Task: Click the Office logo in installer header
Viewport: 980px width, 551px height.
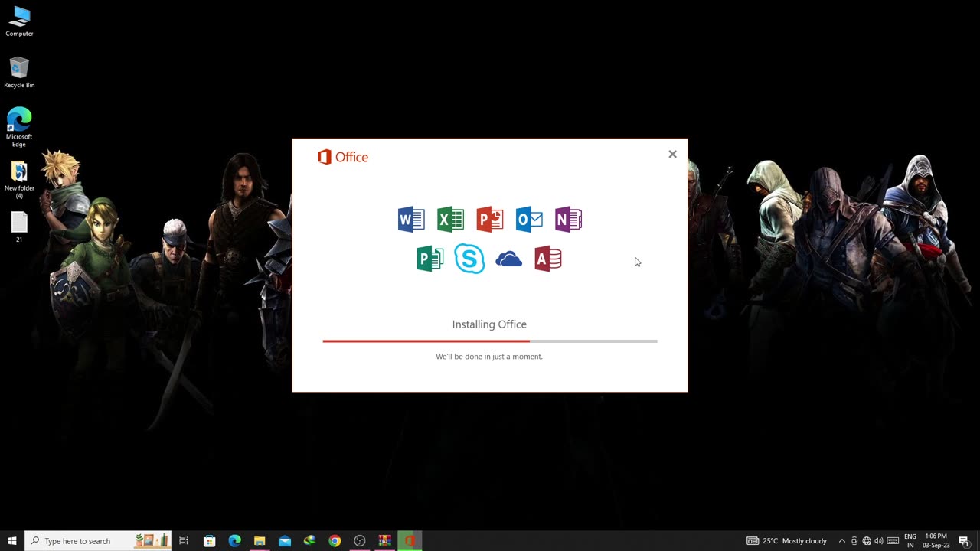Action: 343,157
